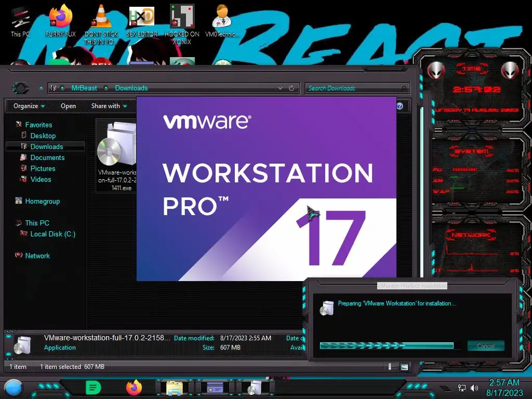Click the Homegroup icon in sidebar
This screenshot has height=399, width=532.
pyautogui.click(x=18, y=201)
